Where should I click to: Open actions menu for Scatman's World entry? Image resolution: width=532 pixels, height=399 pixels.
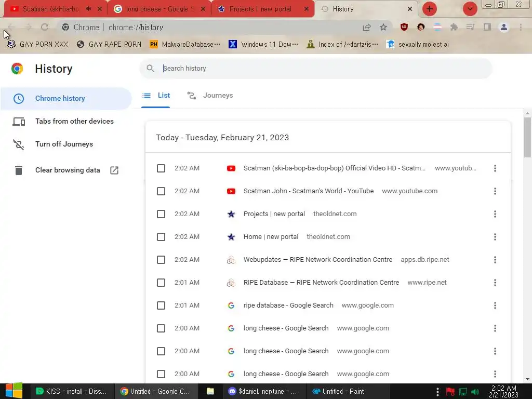495,191
